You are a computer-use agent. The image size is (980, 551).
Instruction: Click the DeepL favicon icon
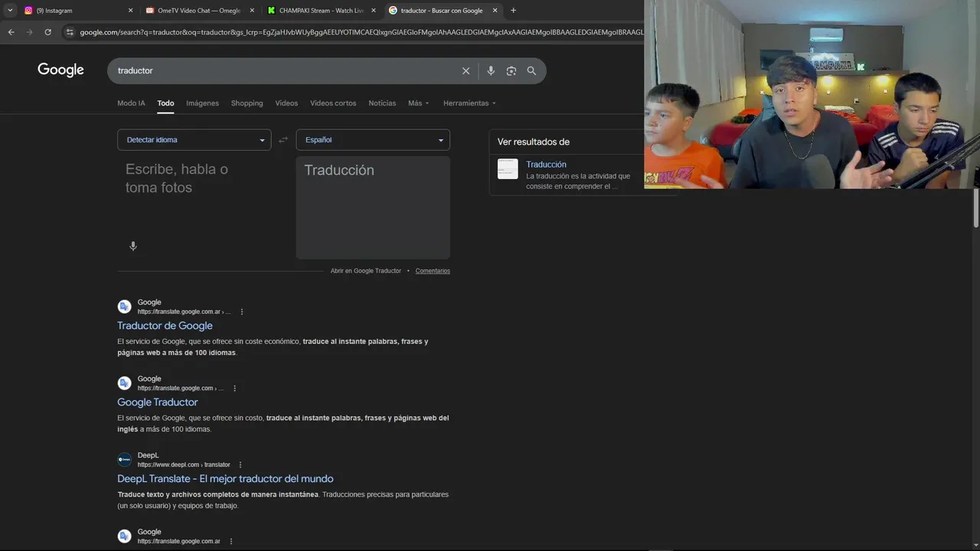click(x=124, y=459)
